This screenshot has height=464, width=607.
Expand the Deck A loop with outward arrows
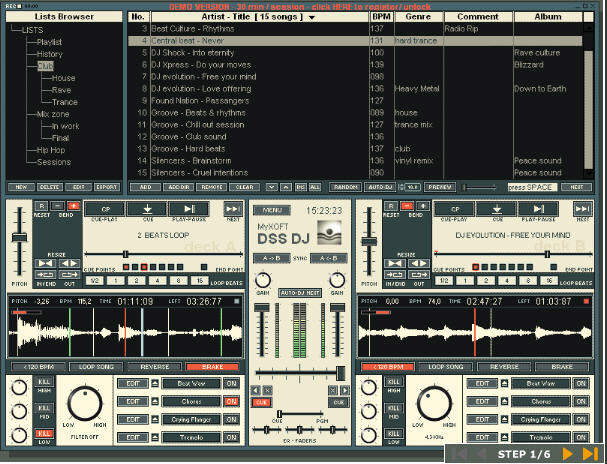pos(69,264)
